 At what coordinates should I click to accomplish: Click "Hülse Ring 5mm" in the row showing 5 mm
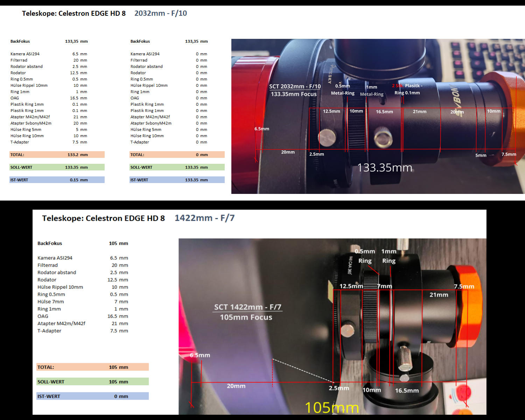tap(26, 129)
